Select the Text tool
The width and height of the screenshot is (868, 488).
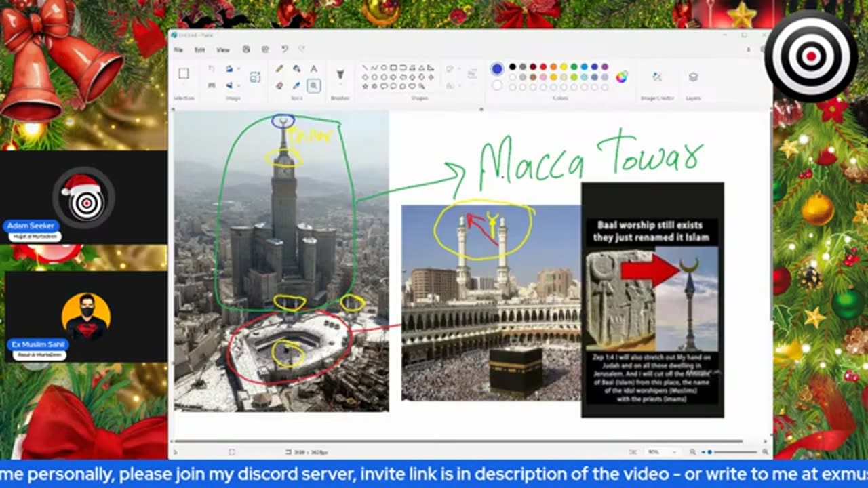click(313, 68)
